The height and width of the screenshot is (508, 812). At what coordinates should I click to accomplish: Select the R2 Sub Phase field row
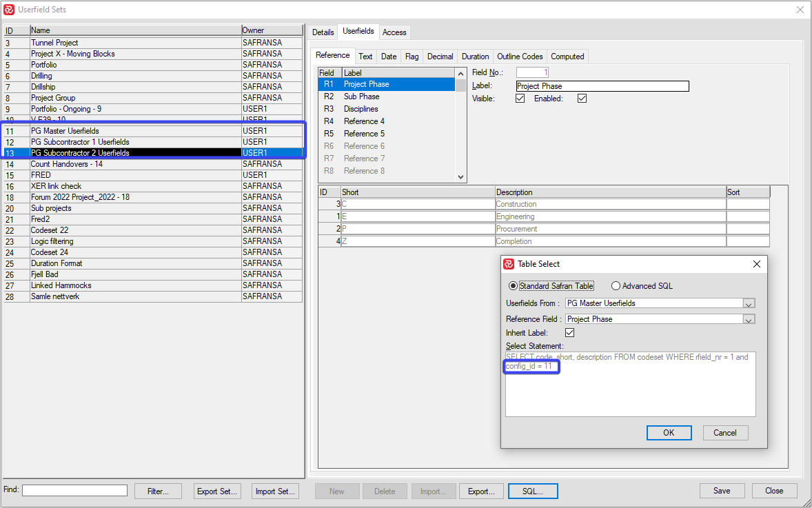pyautogui.click(x=386, y=96)
